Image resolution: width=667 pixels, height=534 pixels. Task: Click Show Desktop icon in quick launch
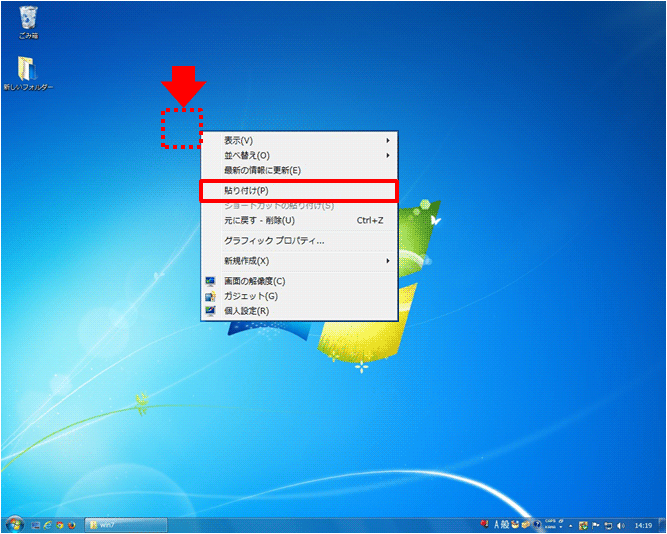[36, 525]
